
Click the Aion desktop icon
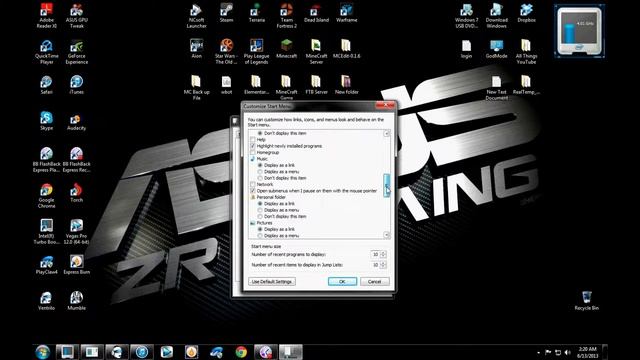pyautogui.click(x=196, y=49)
